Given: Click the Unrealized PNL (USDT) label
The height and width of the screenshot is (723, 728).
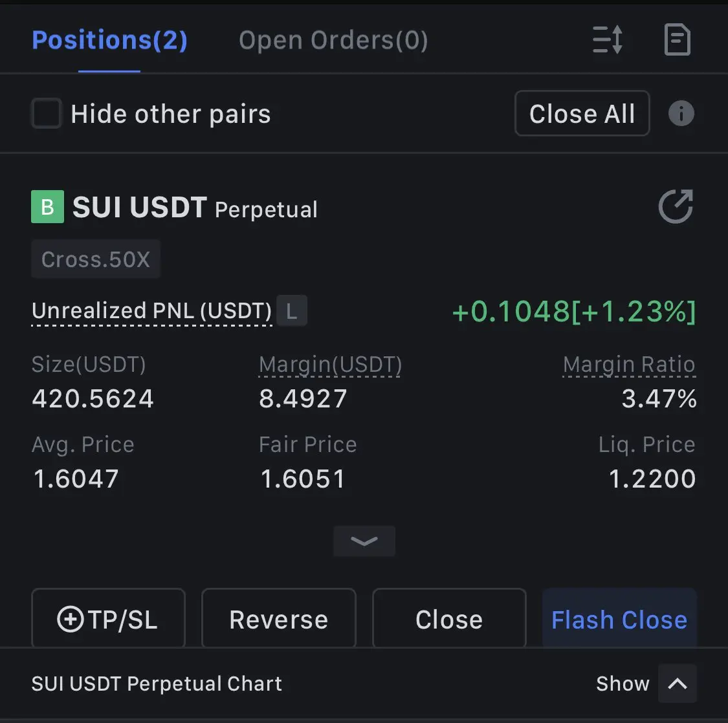Looking at the screenshot, I should click(152, 310).
